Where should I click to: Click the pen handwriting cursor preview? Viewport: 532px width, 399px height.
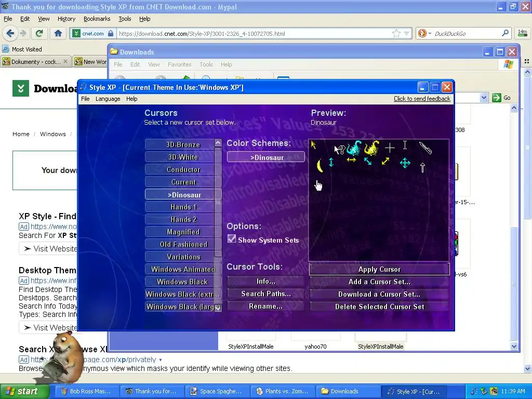pos(425,148)
